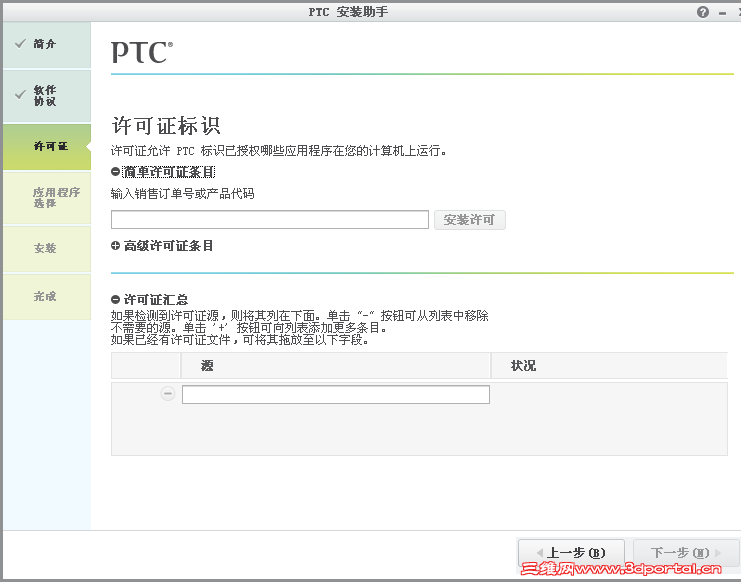Focus the license source path field
The image size is (741, 582).
(x=336, y=394)
